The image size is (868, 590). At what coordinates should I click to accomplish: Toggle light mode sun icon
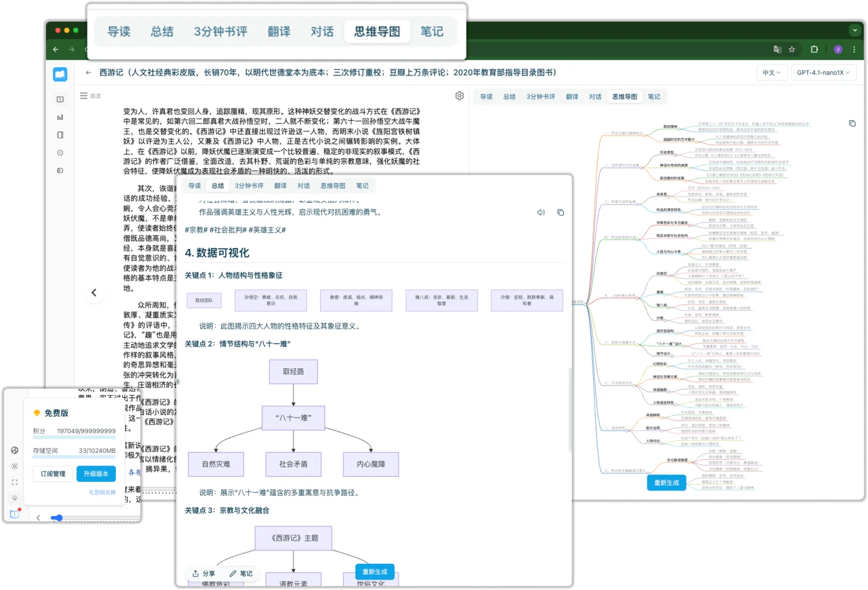(15, 466)
